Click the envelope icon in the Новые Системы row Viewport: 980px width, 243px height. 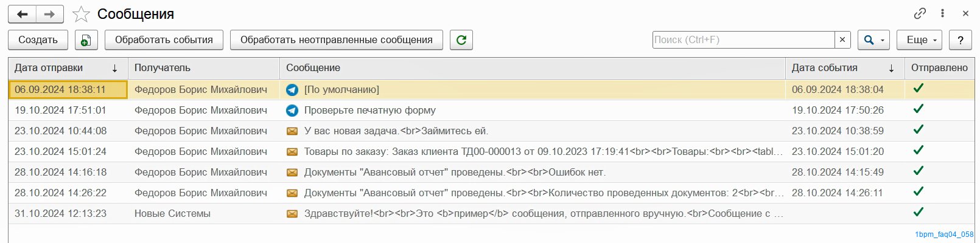[x=292, y=214]
